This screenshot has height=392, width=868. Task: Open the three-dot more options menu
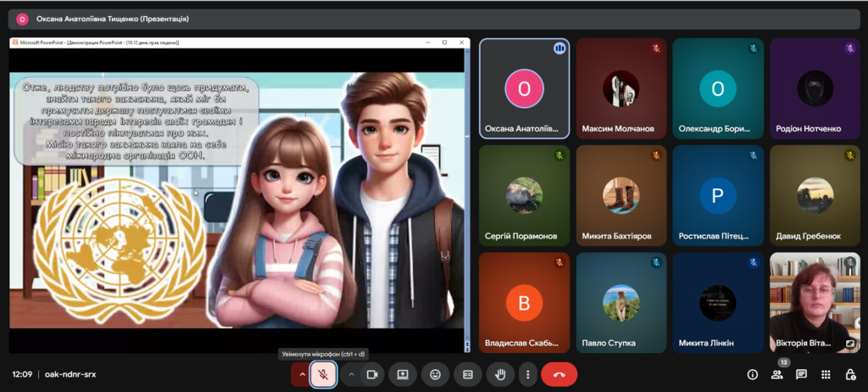527,374
